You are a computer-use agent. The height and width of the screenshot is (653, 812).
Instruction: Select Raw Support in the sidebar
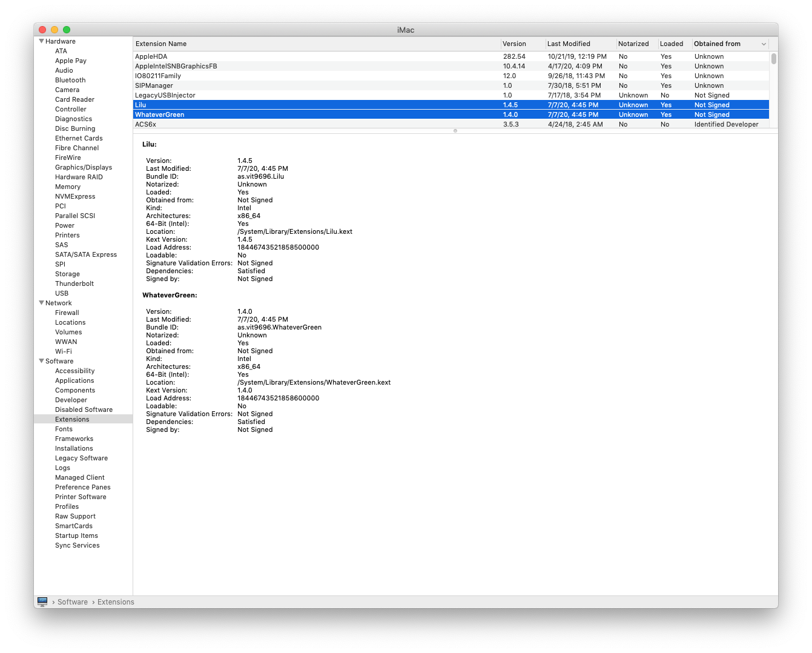pyautogui.click(x=75, y=516)
